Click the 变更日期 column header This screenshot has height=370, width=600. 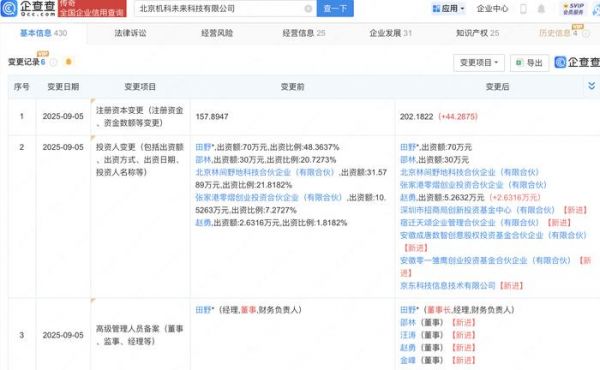coord(63,87)
